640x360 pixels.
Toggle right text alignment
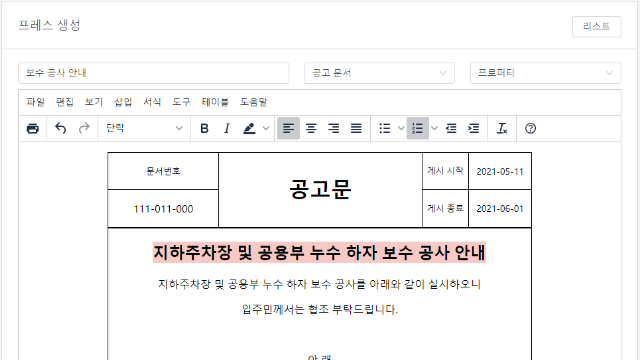[x=334, y=129]
